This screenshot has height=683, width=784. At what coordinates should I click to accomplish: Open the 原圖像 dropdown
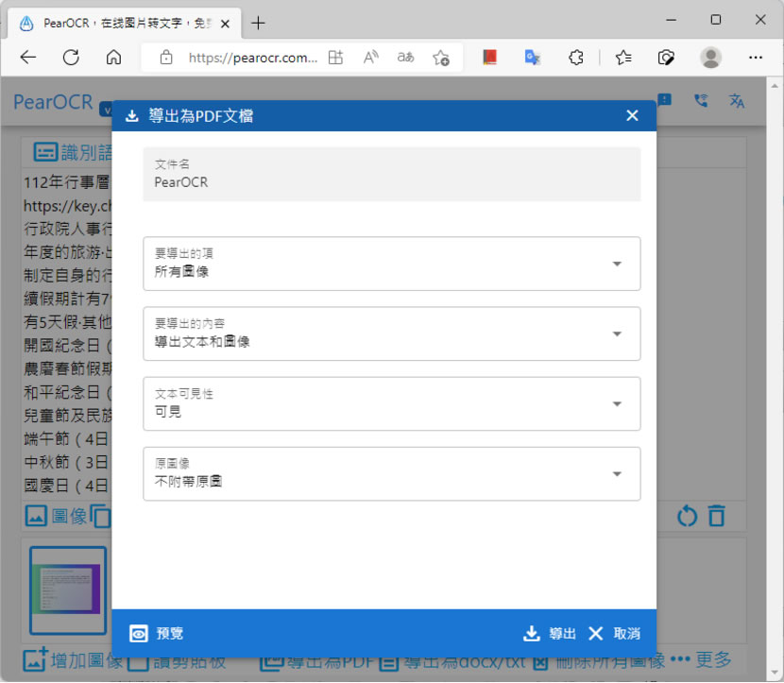coord(391,473)
